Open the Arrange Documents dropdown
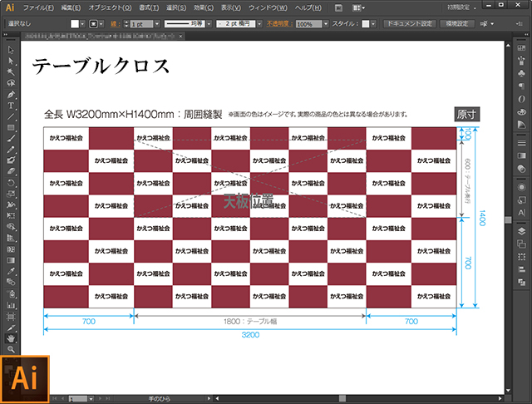The width and height of the screenshot is (532, 404). pos(358,7)
